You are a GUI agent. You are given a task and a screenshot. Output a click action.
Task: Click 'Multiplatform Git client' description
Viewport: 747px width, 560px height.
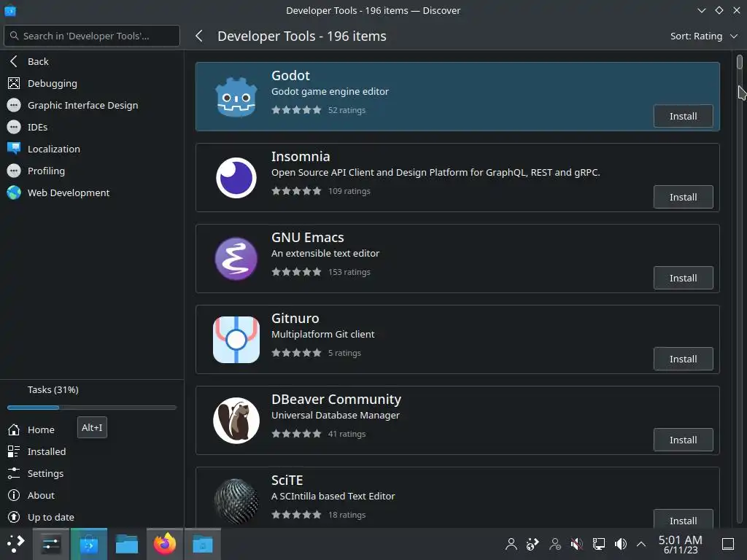322,334
